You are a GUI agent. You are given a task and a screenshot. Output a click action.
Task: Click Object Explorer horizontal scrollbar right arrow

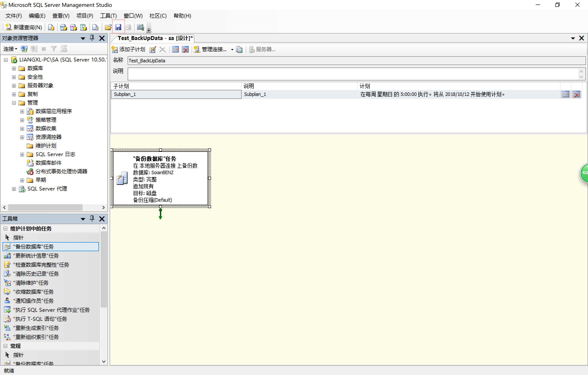point(104,207)
